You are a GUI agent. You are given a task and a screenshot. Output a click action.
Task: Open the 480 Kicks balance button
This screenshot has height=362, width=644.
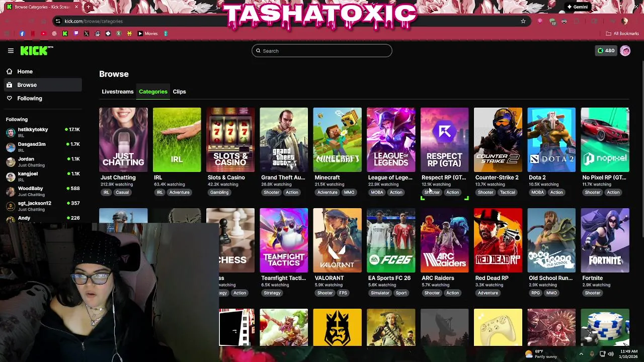click(x=606, y=51)
